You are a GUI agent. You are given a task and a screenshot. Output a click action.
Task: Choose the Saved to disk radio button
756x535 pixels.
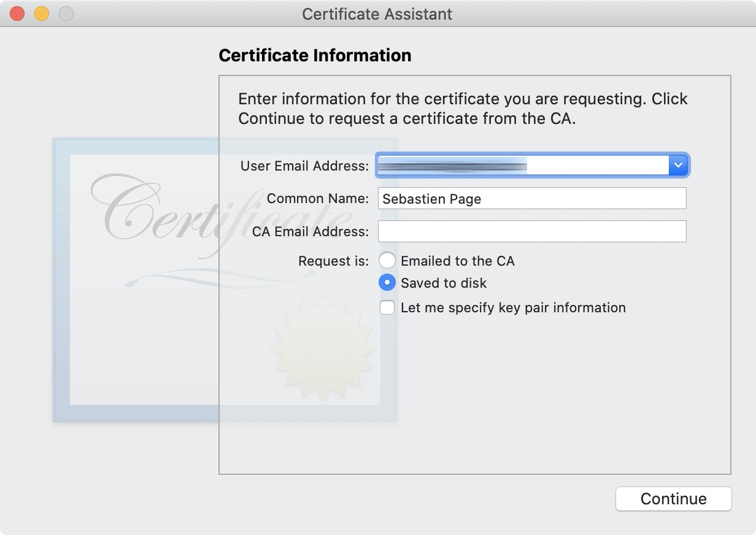[387, 283]
